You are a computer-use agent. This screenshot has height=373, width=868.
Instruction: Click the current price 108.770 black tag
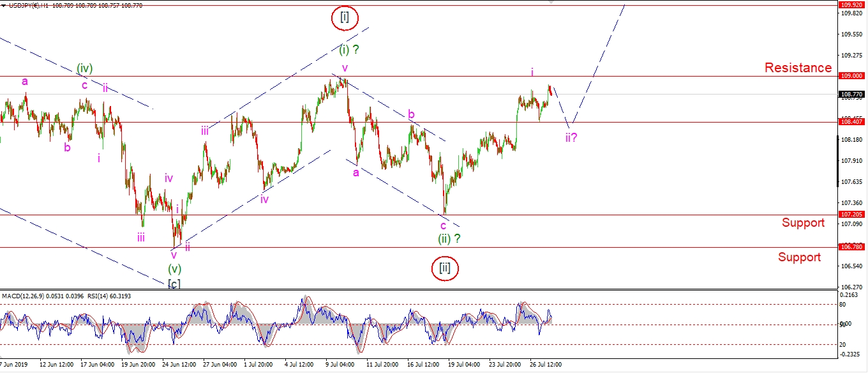tap(851, 94)
